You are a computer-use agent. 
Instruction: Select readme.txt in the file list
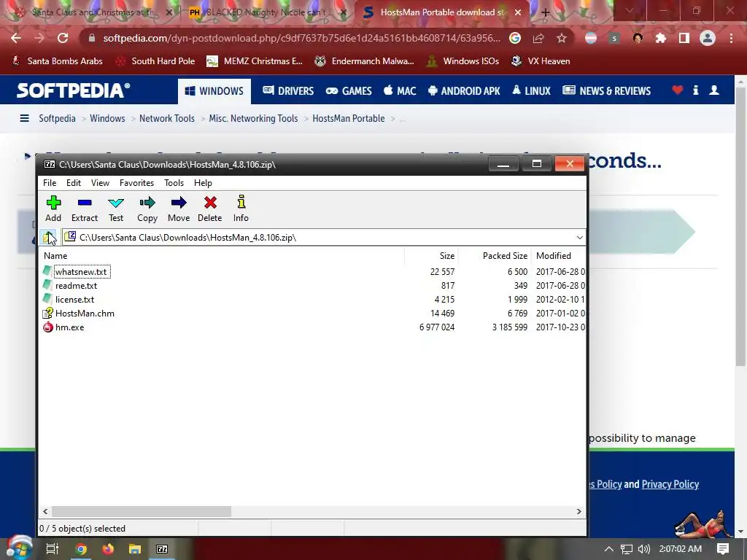click(76, 286)
